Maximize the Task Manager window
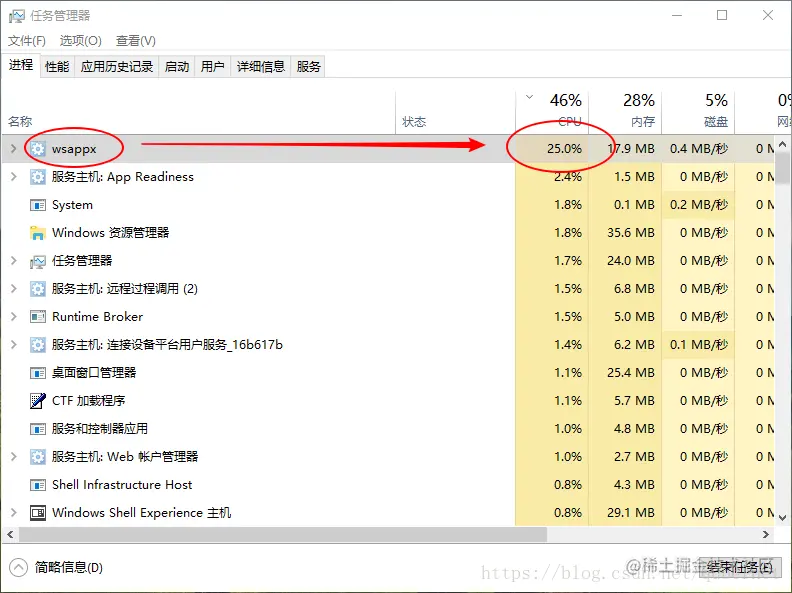Viewport: 792px width, 593px height. click(722, 16)
